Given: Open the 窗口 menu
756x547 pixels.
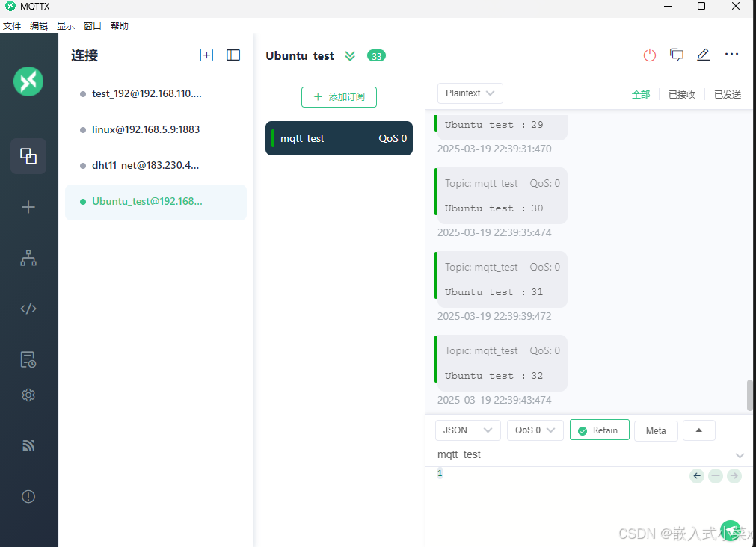Looking at the screenshot, I should tap(93, 25).
